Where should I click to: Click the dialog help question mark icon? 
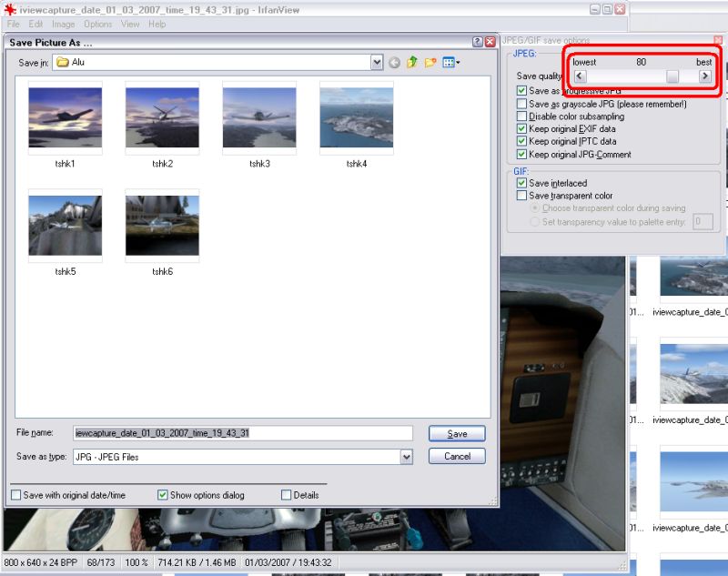point(478,42)
